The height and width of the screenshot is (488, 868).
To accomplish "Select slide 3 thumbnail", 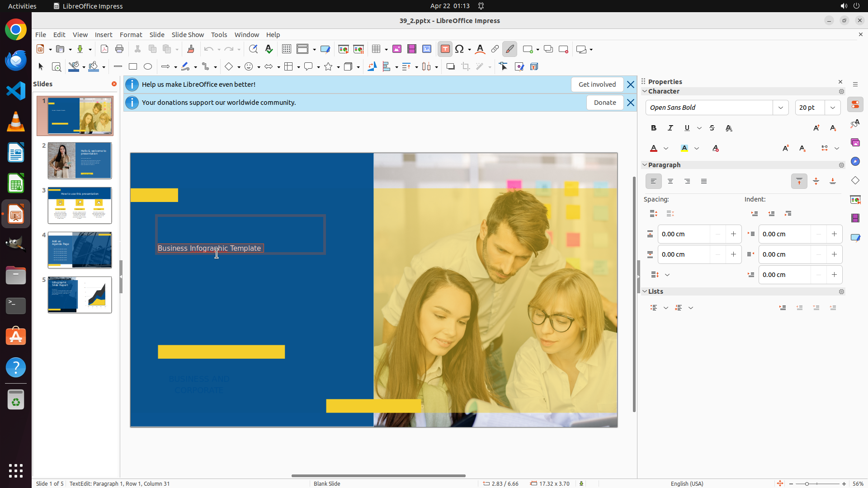I will pos(80,206).
